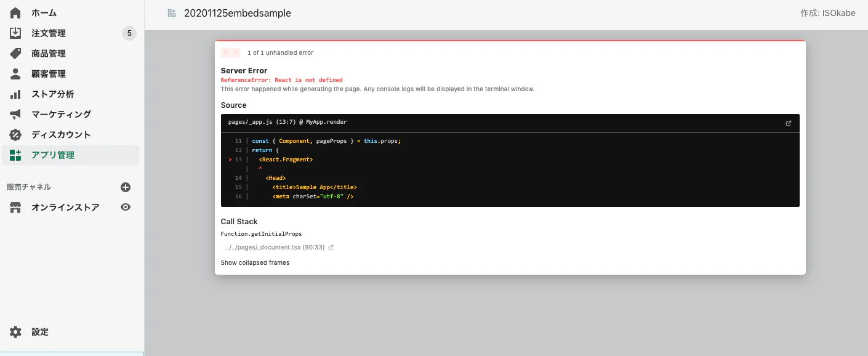
Task: Click the products tag icon
Action: (16, 54)
